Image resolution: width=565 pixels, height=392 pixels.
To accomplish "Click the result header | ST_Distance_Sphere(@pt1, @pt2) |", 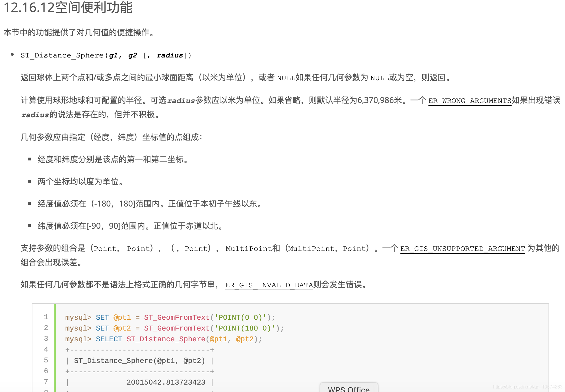I will point(140,361).
